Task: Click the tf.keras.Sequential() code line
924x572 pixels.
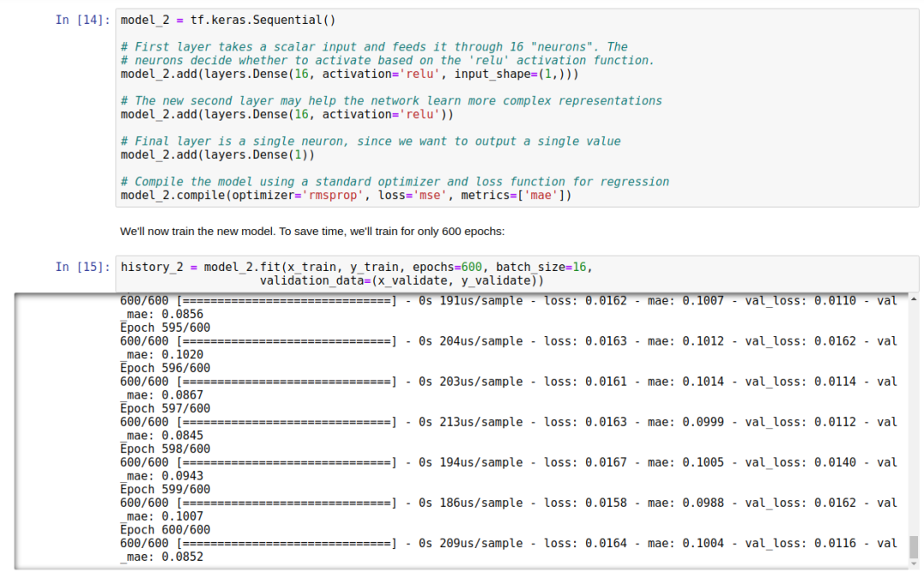Action: pyautogui.click(x=224, y=20)
